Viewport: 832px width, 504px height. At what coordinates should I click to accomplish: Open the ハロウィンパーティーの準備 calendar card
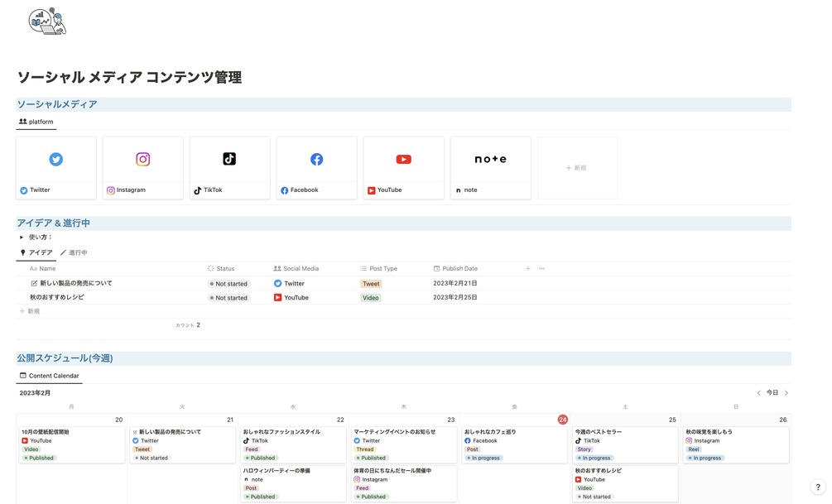pos(293,484)
